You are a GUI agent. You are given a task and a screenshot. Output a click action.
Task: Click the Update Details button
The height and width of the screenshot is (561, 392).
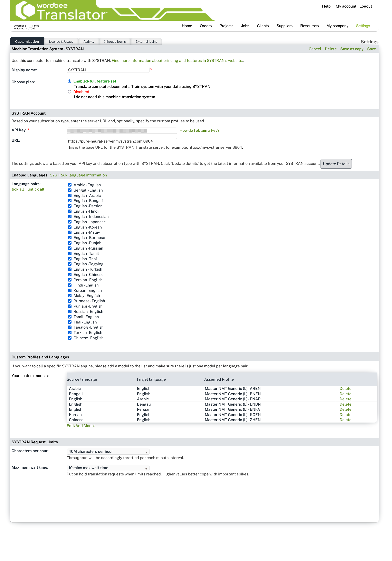[336, 164]
